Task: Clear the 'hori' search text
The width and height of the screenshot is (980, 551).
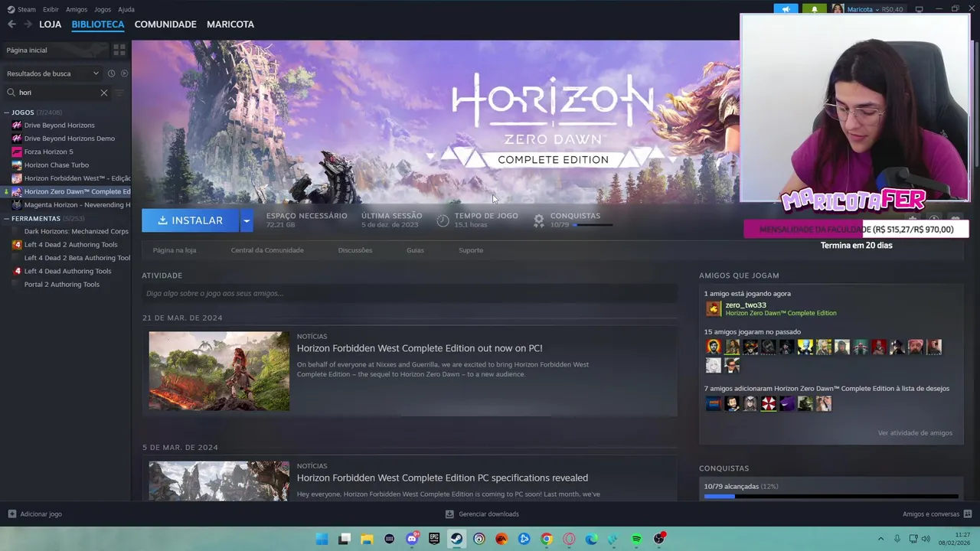Action: click(104, 93)
